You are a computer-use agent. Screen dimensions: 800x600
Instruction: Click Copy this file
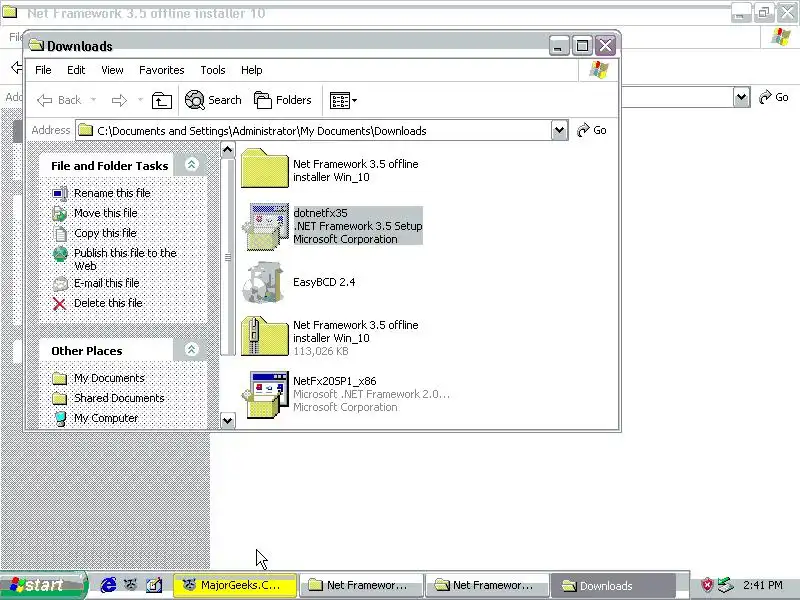105,233
